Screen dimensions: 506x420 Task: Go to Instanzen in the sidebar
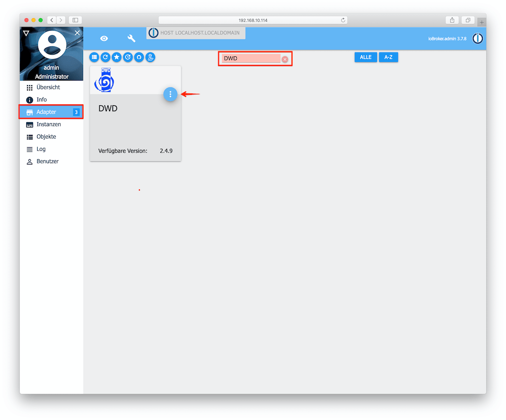pyautogui.click(x=51, y=124)
